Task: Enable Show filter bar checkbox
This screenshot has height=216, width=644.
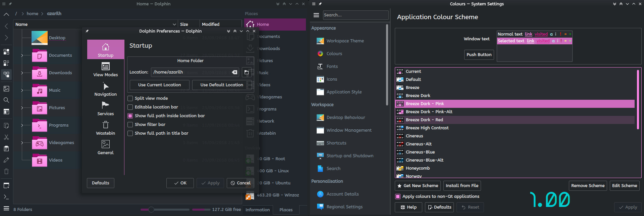Action: [130, 125]
